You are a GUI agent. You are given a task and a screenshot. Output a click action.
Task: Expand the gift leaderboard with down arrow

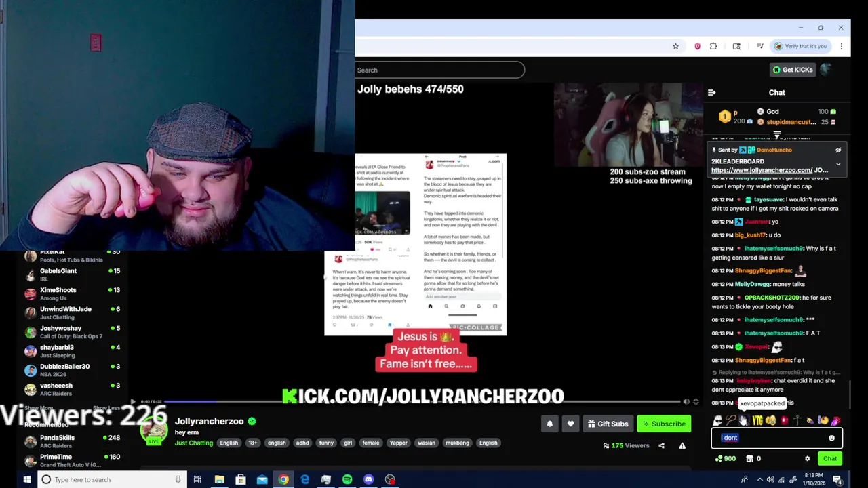777,134
